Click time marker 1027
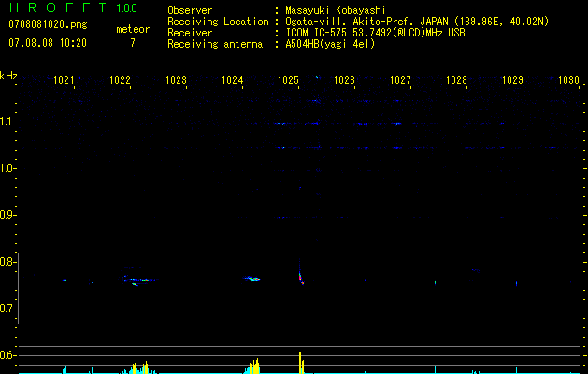The image size is (588, 374). (x=400, y=80)
